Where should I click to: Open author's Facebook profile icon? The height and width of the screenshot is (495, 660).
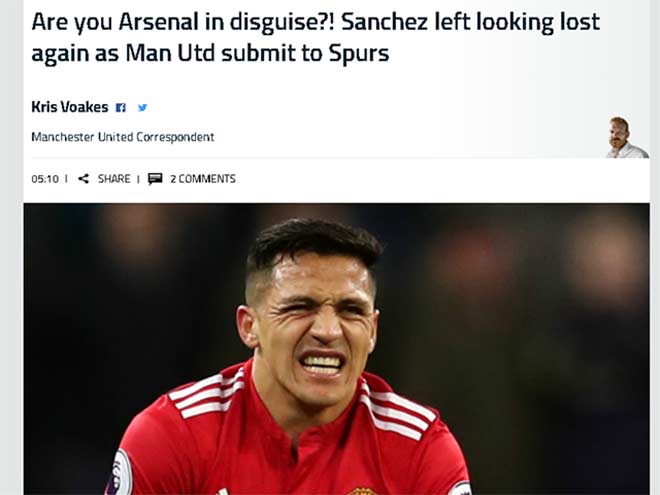tap(121, 108)
